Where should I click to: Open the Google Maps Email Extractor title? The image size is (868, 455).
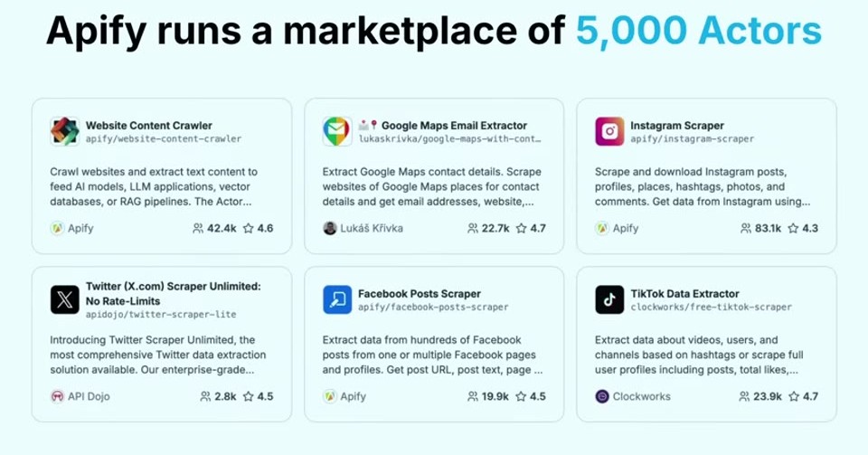pos(454,126)
